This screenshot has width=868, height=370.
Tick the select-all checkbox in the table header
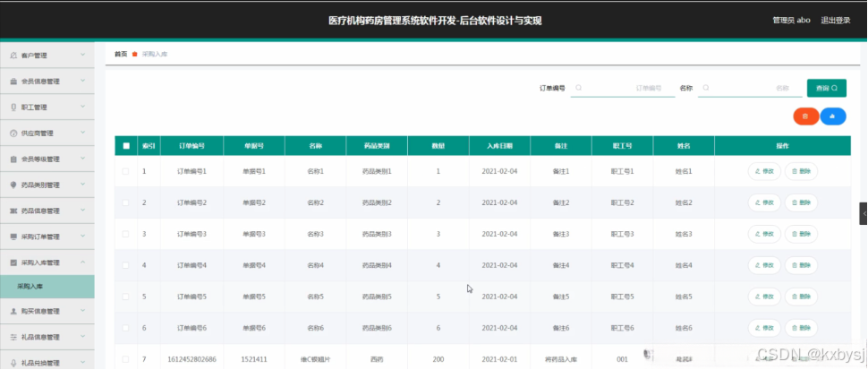[126, 146]
